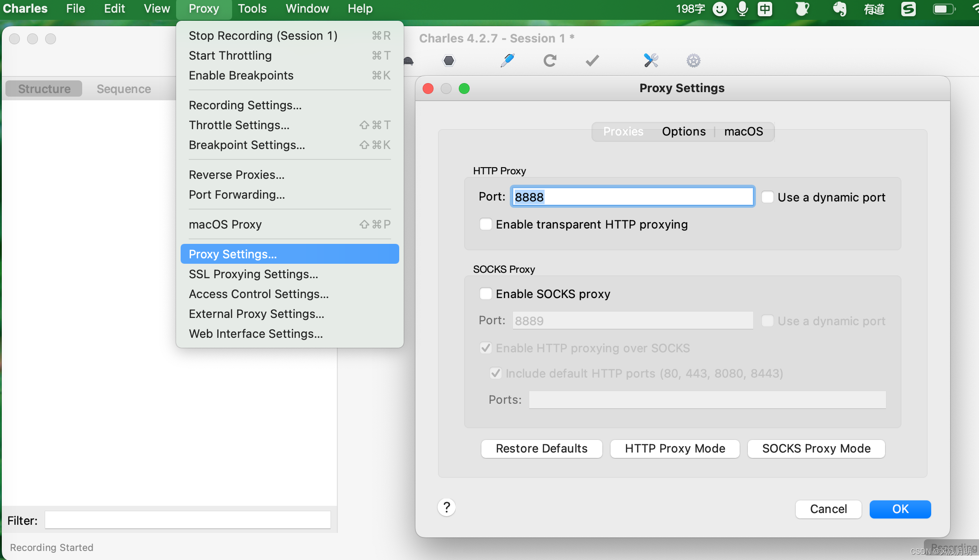The image size is (979, 560).
Task: Open the View menu in menu bar
Action: (157, 9)
